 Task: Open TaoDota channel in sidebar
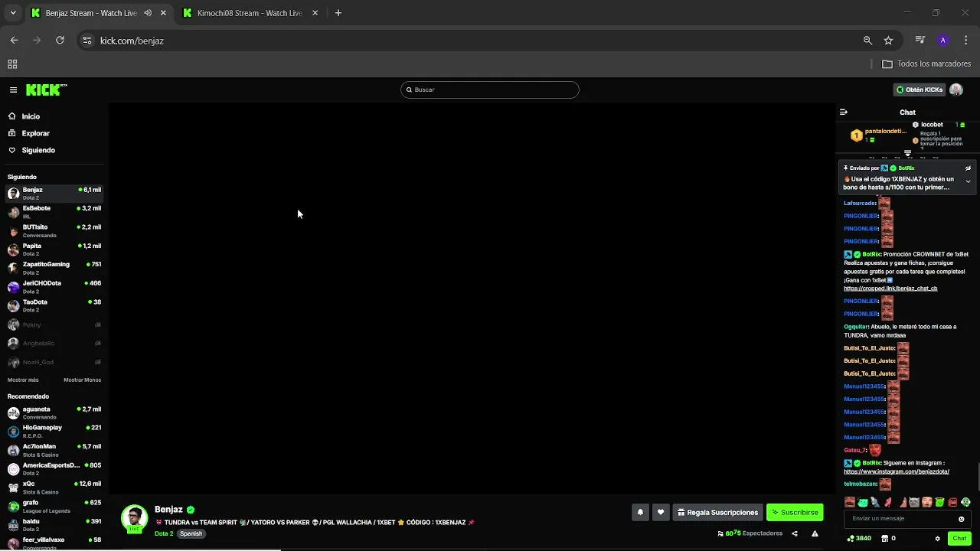click(x=54, y=306)
